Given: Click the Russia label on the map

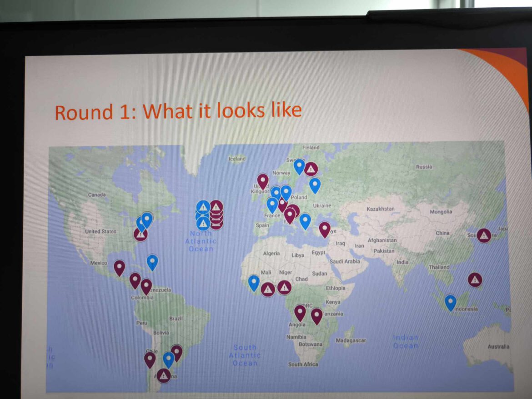Looking at the screenshot, I should pyautogui.click(x=424, y=167).
